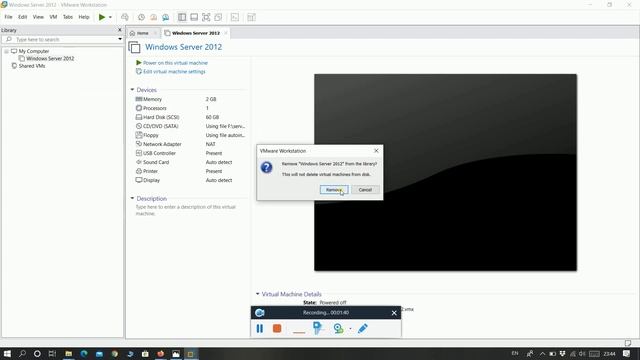Click the description text entry area
The height and width of the screenshot is (360, 640).
click(x=186, y=210)
